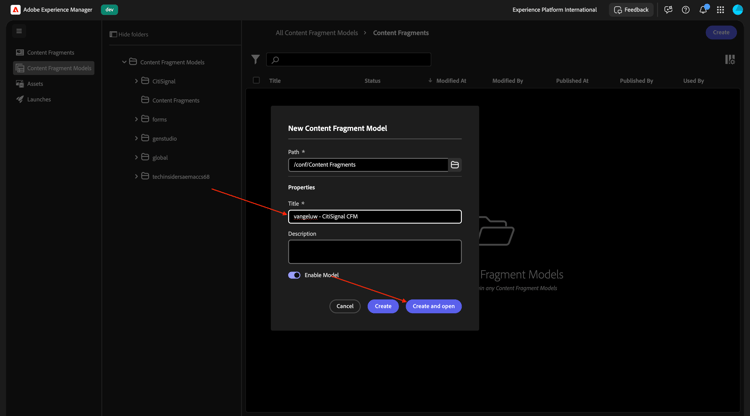Viewport: 750px width, 416px height.
Task: Click the Hide folders panel icon
Action: pos(113,34)
